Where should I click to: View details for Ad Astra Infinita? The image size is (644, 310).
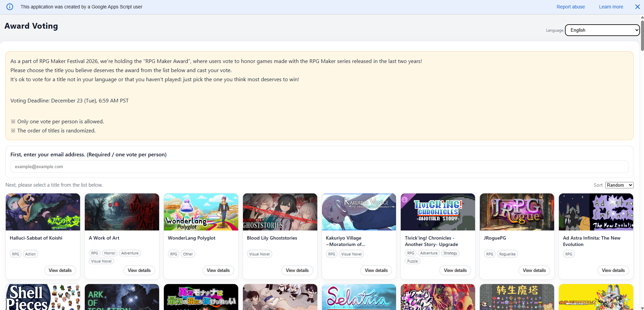coord(613,270)
